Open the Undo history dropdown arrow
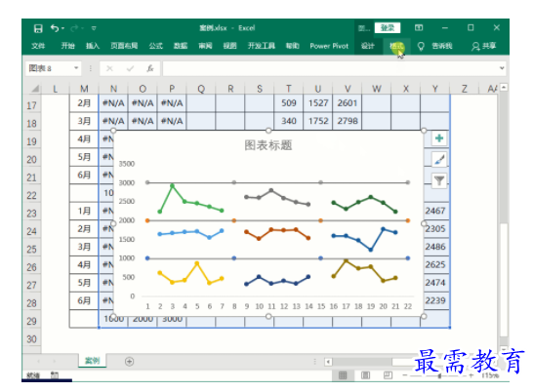This screenshot has width=533, height=392. point(62,28)
